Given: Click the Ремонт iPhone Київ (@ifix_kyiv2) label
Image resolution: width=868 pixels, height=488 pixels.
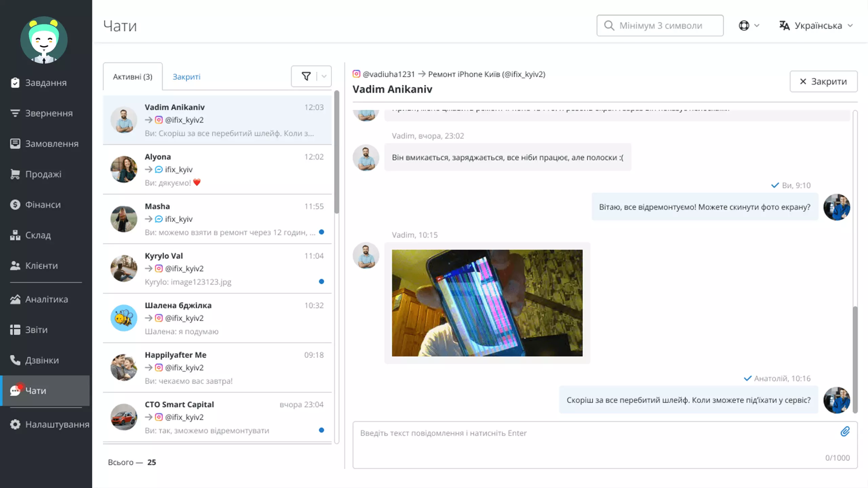Looking at the screenshot, I should (487, 74).
